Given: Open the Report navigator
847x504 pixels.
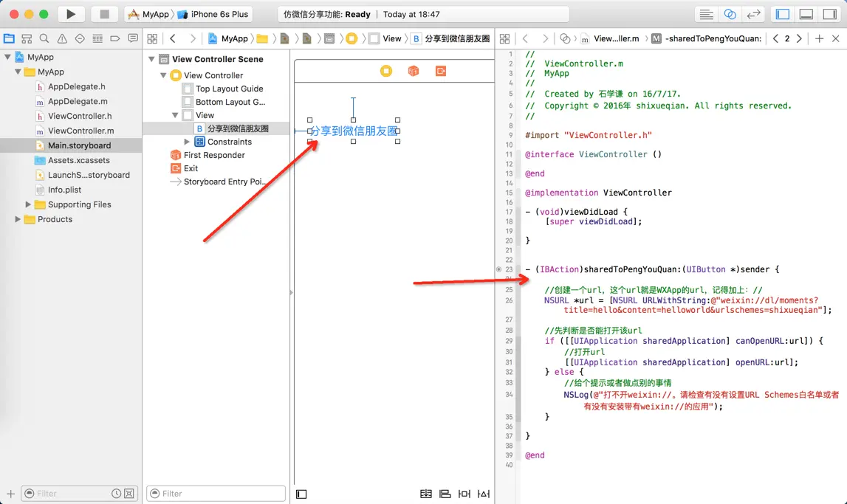Looking at the screenshot, I should pos(133,38).
